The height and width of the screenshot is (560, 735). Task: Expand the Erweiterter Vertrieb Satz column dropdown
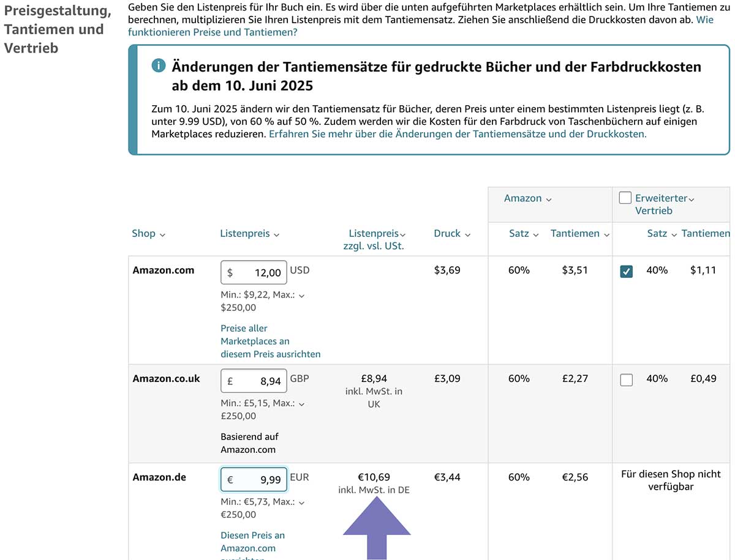[674, 234]
